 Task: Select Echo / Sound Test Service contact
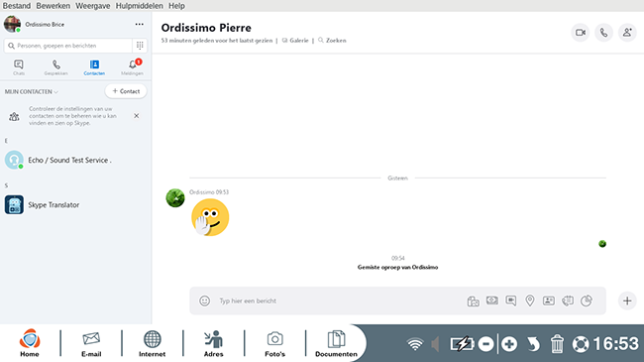[x=75, y=160]
